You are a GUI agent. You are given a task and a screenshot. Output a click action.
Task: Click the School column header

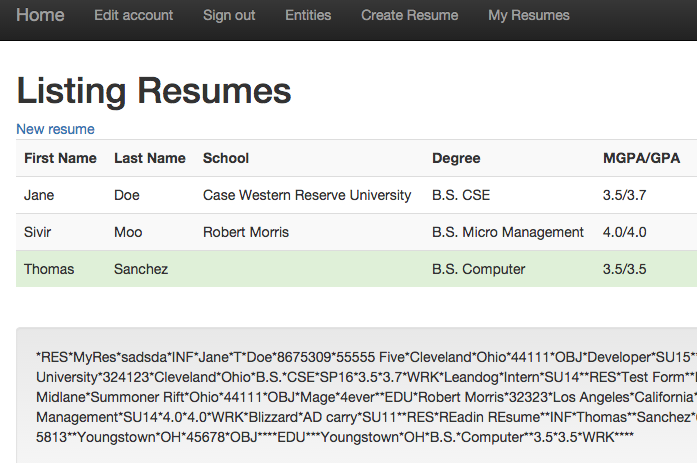[226, 158]
